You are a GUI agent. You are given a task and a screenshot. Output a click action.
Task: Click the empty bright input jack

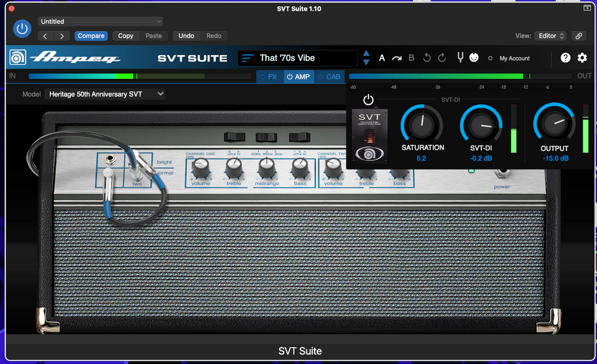coord(111,160)
